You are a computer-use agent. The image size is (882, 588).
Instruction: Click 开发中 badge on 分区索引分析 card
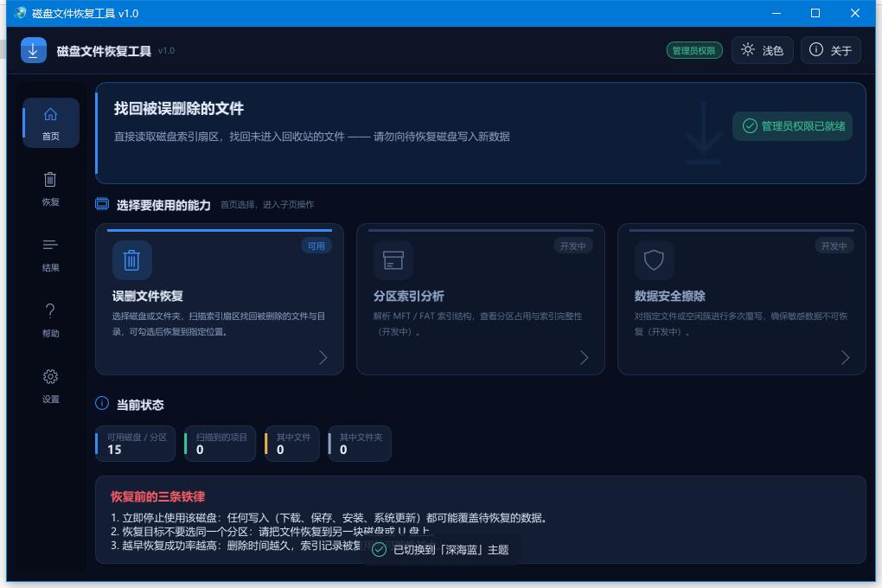pos(572,246)
